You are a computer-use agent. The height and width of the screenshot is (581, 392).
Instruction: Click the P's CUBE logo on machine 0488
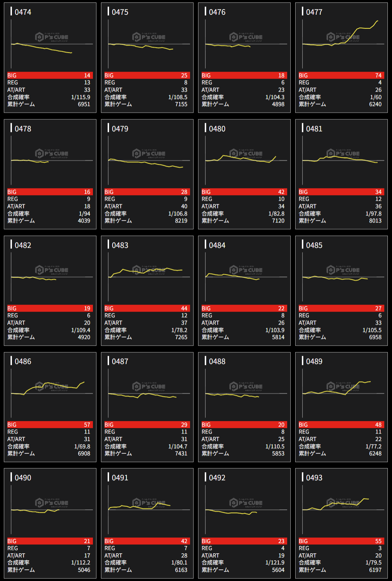click(x=246, y=387)
